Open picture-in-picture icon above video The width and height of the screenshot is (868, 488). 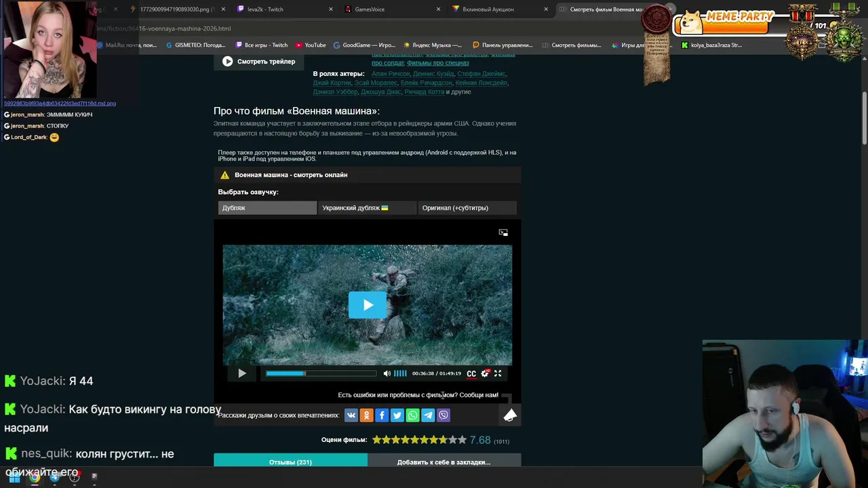coord(503,232)
